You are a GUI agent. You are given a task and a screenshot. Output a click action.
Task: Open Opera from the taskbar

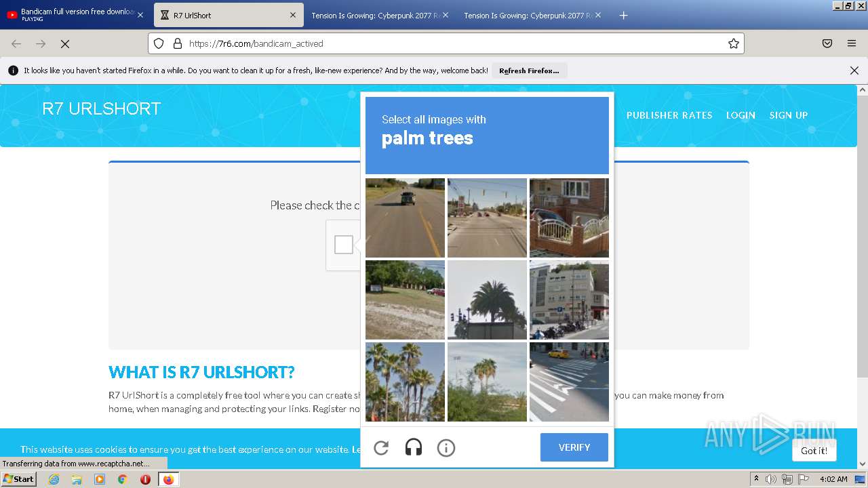point(145,479)
